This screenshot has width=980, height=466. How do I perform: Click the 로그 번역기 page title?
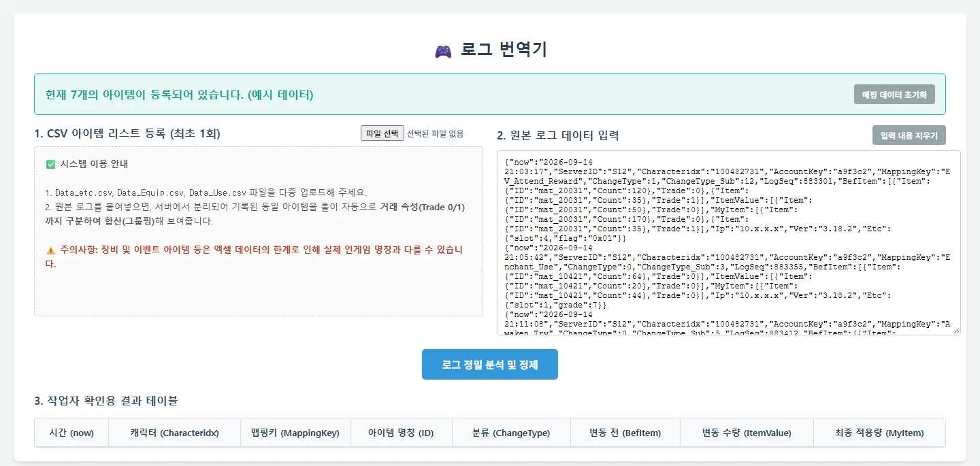(x=504, y=50)
